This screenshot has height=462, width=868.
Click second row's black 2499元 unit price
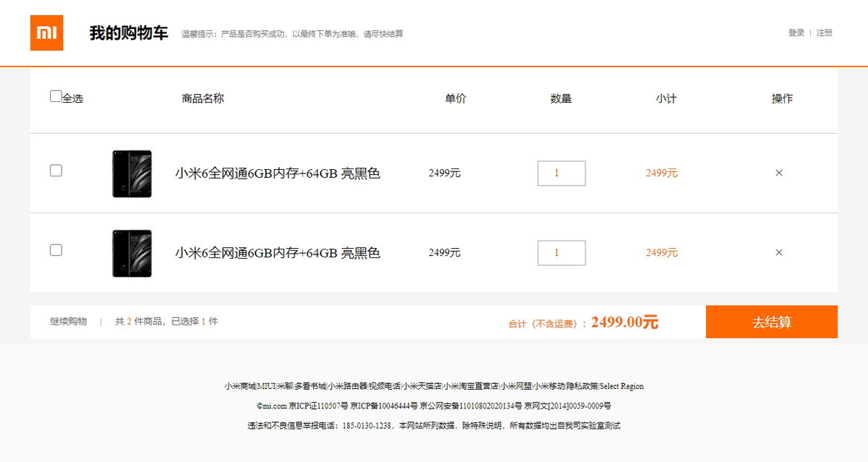point(444,252)
